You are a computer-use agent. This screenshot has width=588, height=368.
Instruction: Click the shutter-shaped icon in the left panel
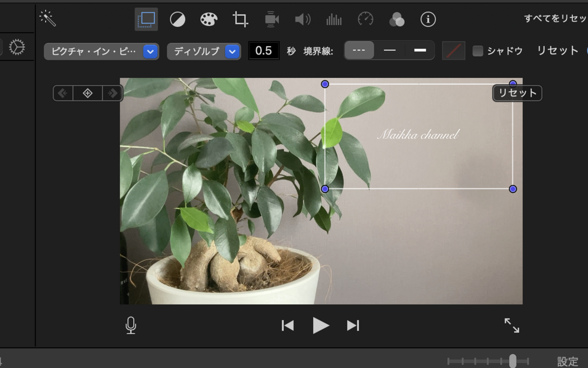tap(17, 48)
